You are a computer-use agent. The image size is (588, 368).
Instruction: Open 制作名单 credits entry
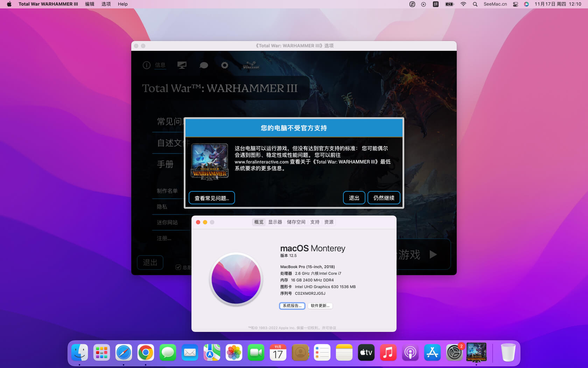click(x=167, y=191)
